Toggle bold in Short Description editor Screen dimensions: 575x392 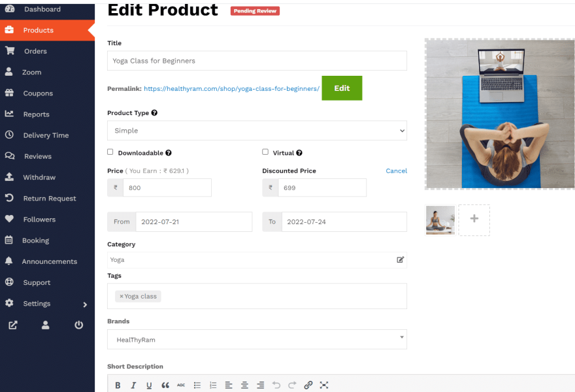pyautogui.click(x=118, y=385)
